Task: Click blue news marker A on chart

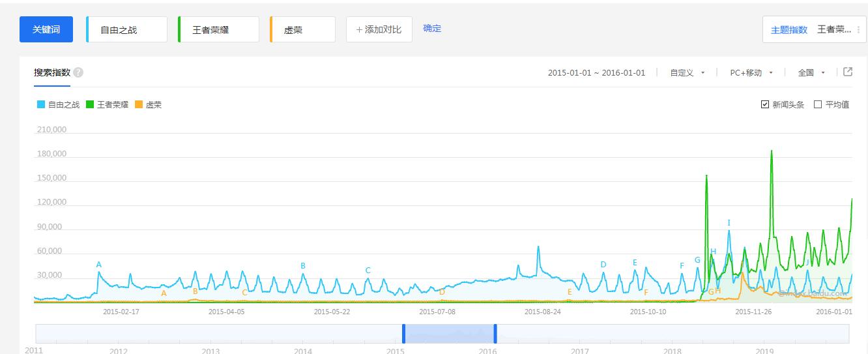Action: (99, 265)
